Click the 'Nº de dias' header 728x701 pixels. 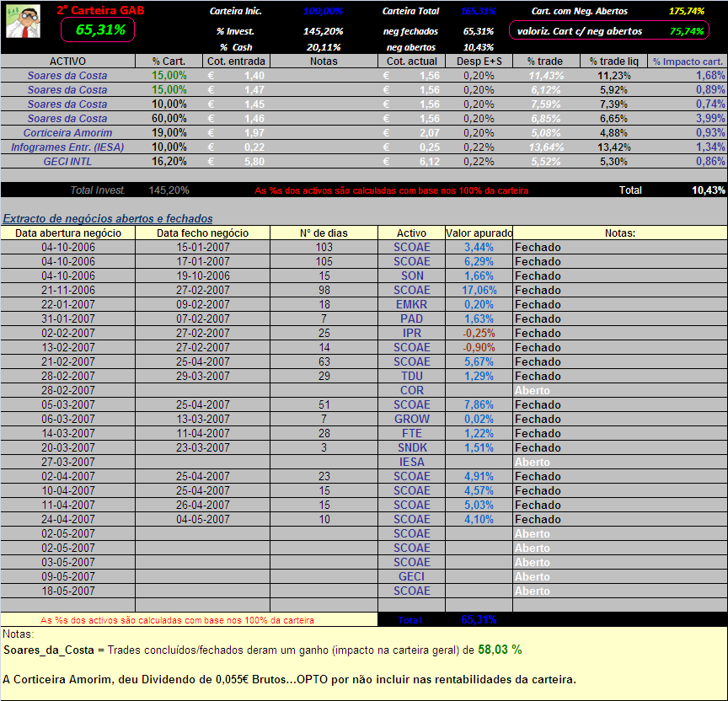[x=324, y=233]
